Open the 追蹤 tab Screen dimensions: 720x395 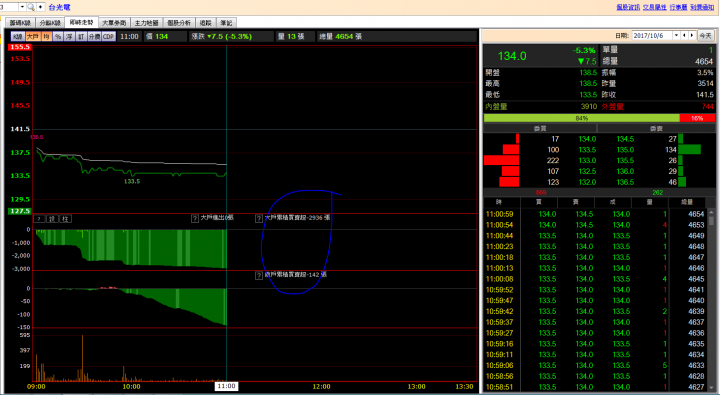(206, 23)
